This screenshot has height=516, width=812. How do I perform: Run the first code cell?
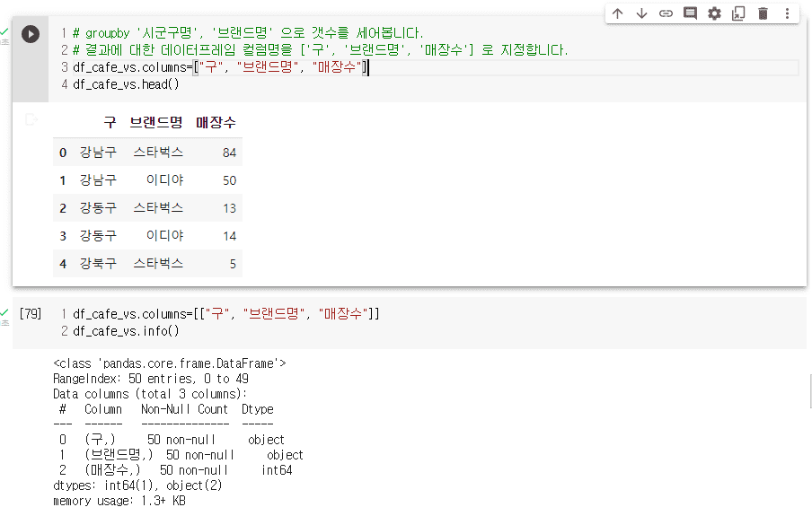pyautogui.click(x=31, y=34)
